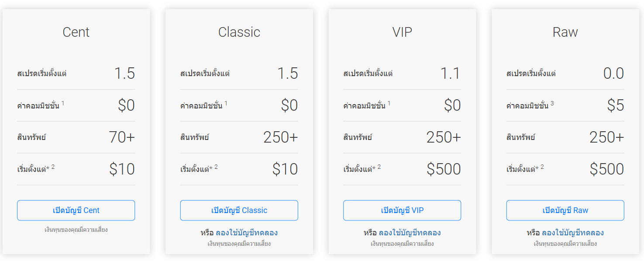Screen dimensions: 644x269
Task: Open a Cent account
Action: click(76, 210)
